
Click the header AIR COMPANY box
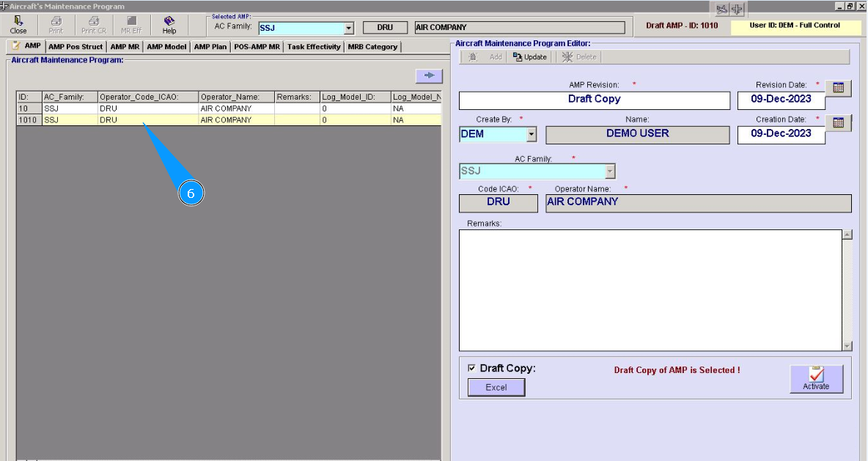coord(520,28)
